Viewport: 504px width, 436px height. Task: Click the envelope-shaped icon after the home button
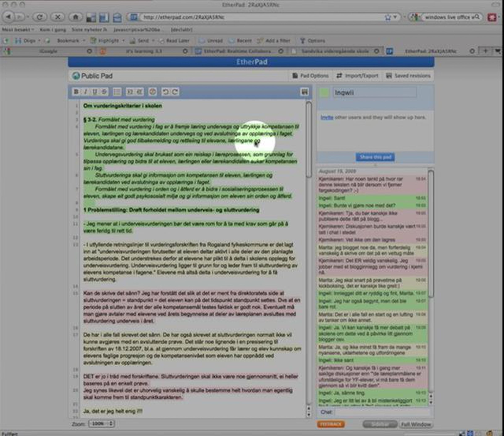coord(117,17)
